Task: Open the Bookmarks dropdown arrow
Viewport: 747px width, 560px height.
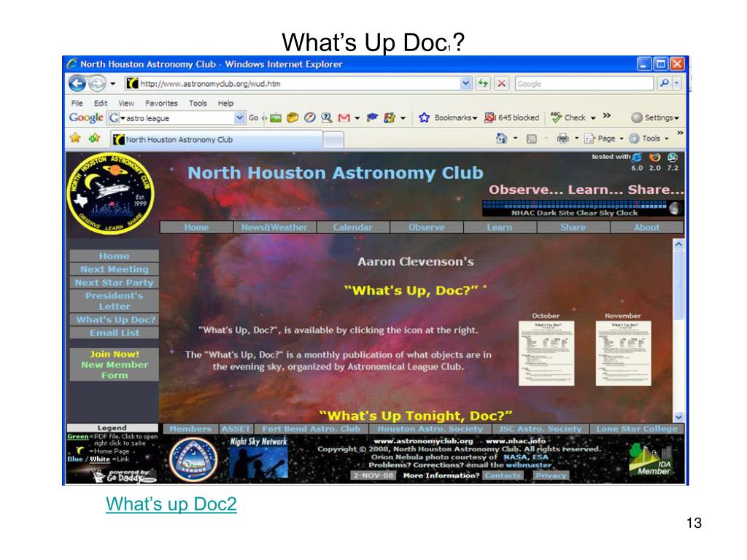Action: pyautogui.click(x=474, y=118)
